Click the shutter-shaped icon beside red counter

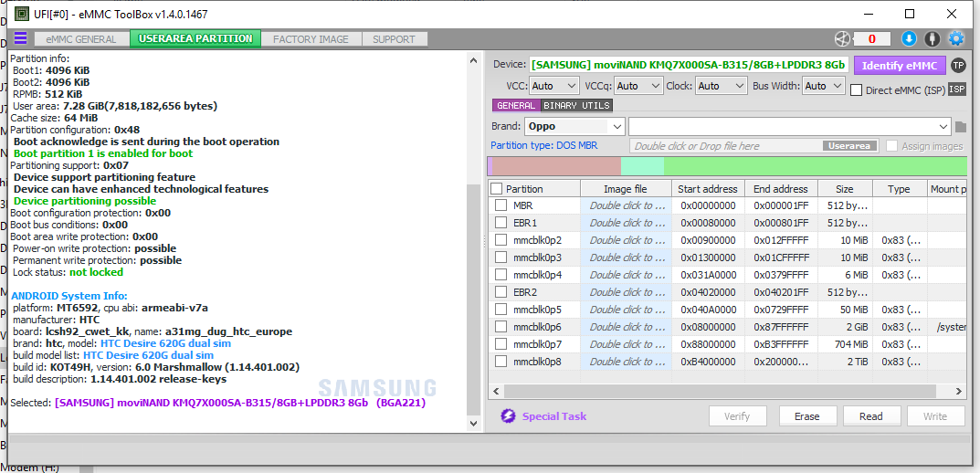point(842,38)
